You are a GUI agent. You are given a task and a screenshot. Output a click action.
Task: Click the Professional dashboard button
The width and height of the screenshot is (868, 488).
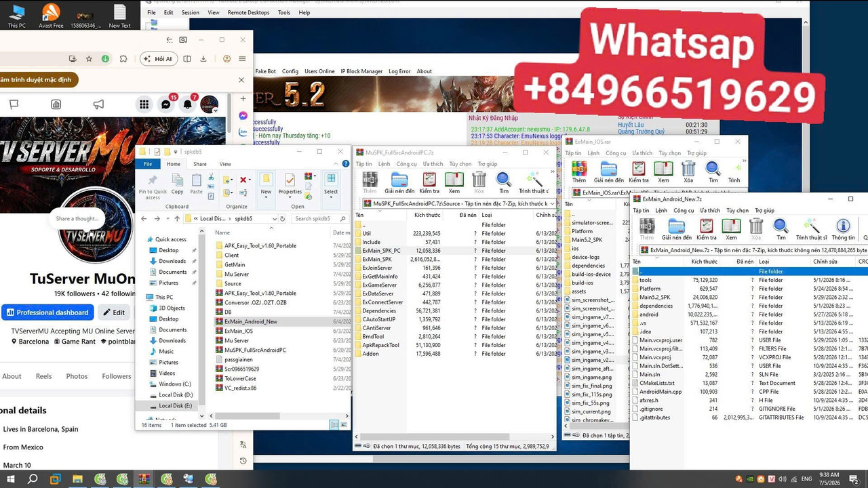pos(47,312)
